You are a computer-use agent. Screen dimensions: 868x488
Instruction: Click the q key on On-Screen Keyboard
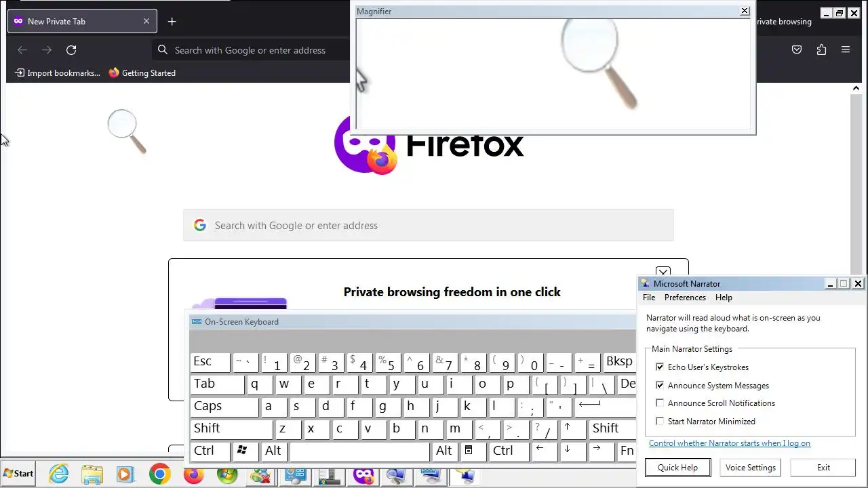(260, 385)
